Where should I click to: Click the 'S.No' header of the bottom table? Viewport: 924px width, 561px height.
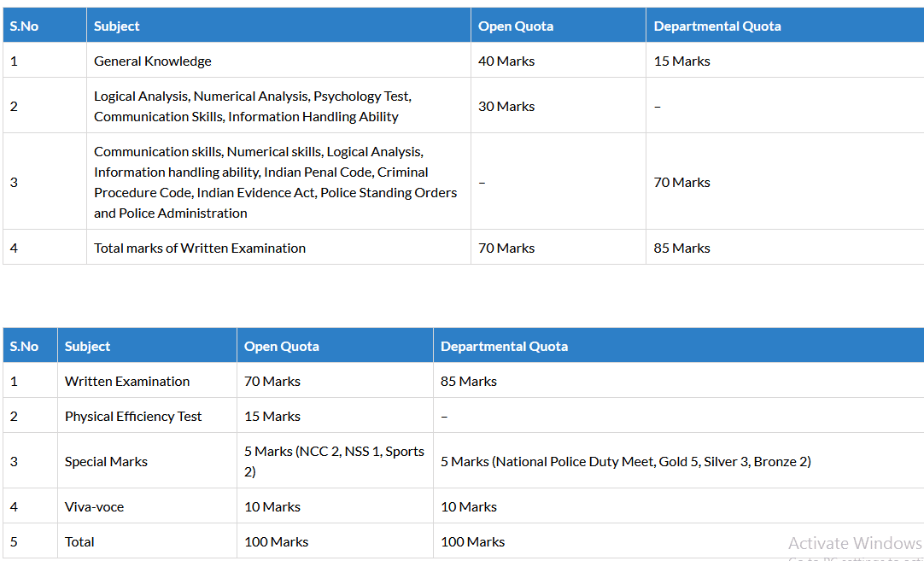[x=24, y=347]
